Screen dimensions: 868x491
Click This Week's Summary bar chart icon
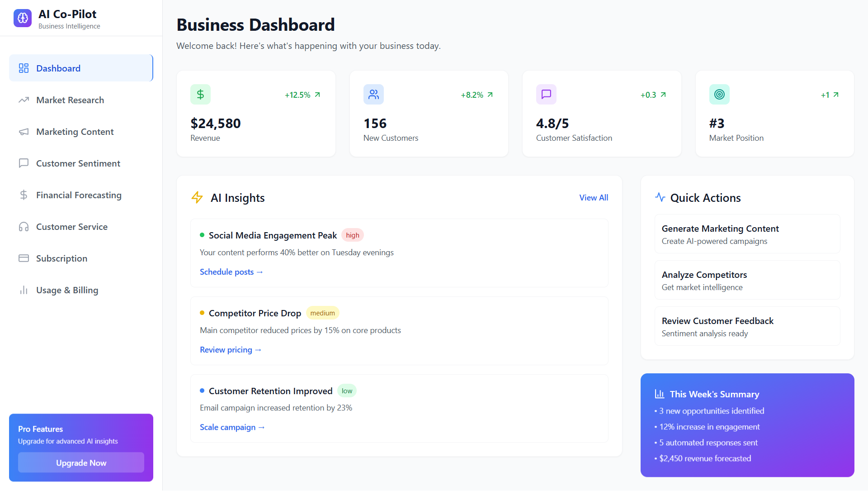(660, 394)
